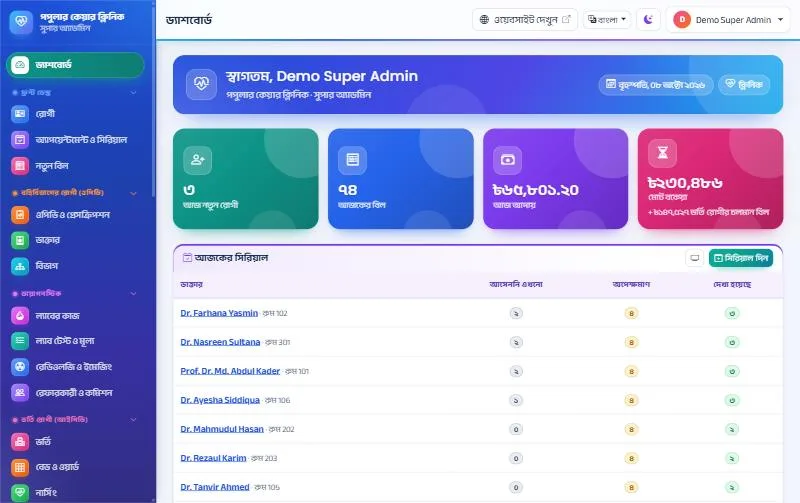The width and height of the screenshot is (800, 503).
Task: Click the date badge in banner
Action: click(x=656, y=84)
